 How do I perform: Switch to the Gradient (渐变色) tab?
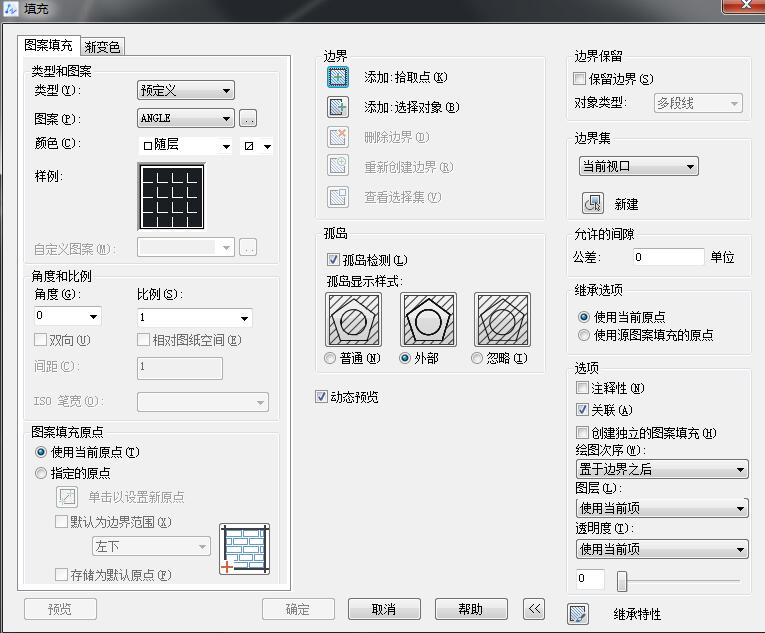[x=102, y=47]
